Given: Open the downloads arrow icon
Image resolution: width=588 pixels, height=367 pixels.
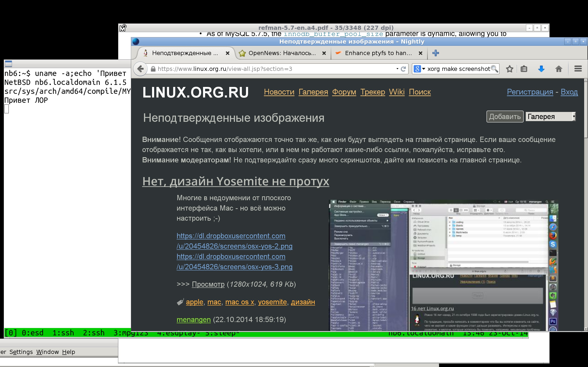Looking at the screenshot, I should pos(541,69).
